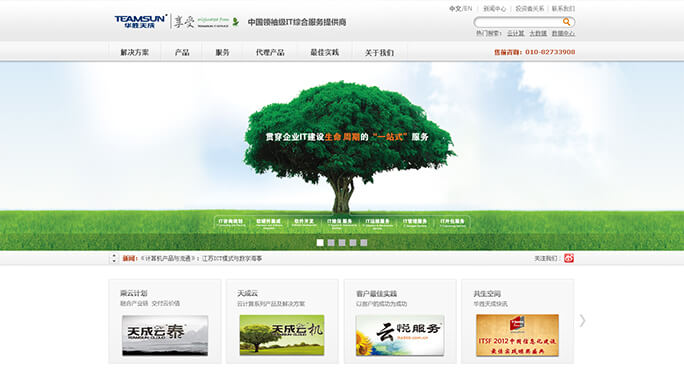Click the 云计算 hot-search link

516,33
